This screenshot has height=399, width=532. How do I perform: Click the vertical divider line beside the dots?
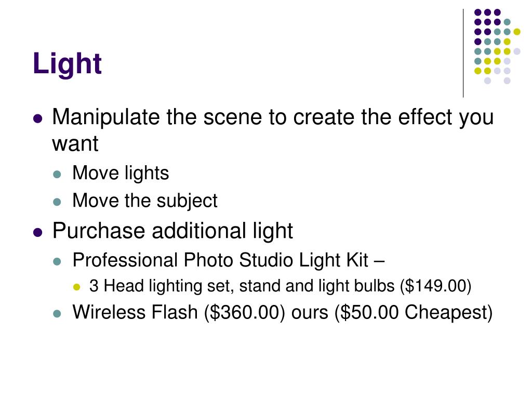(x=463, y=54)
